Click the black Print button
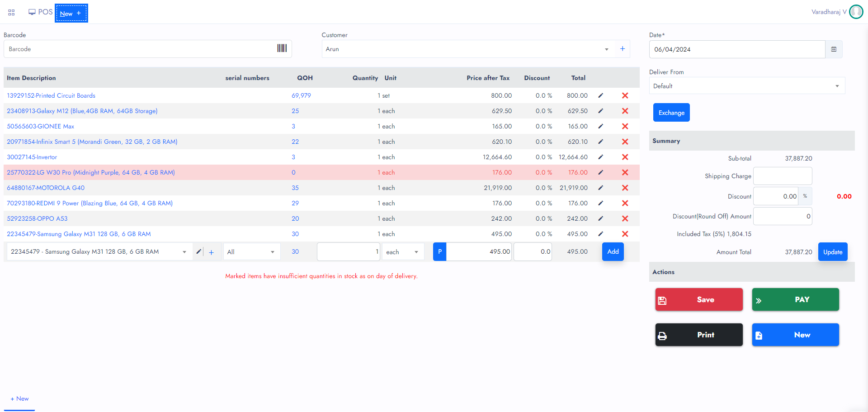 pyautogui.click(x=699, y=335)
